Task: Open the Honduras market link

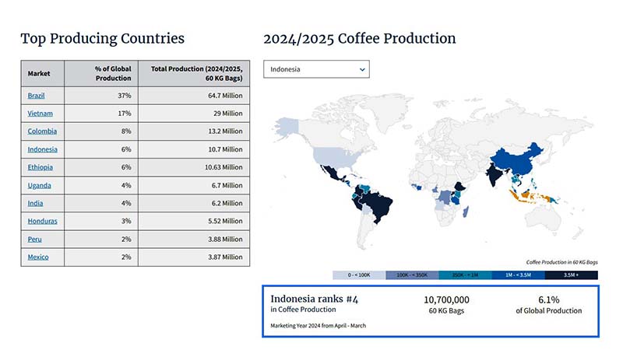Action: (x=42, y=221)
